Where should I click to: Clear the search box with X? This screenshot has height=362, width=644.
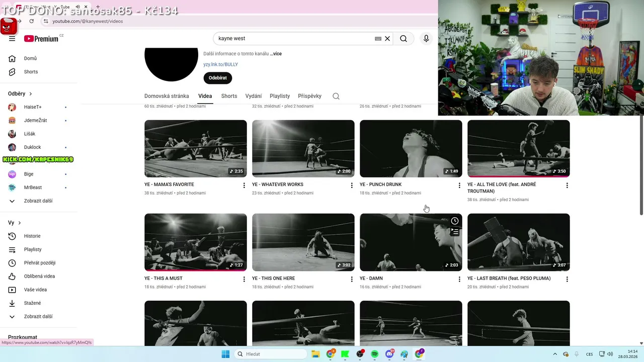(387, 38)
